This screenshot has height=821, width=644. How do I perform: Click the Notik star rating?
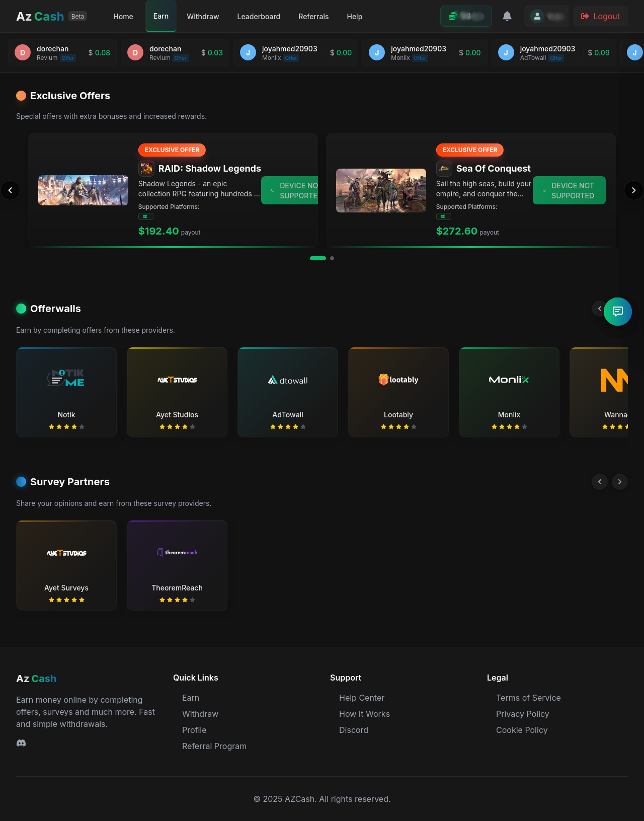[x=66, y=427]
